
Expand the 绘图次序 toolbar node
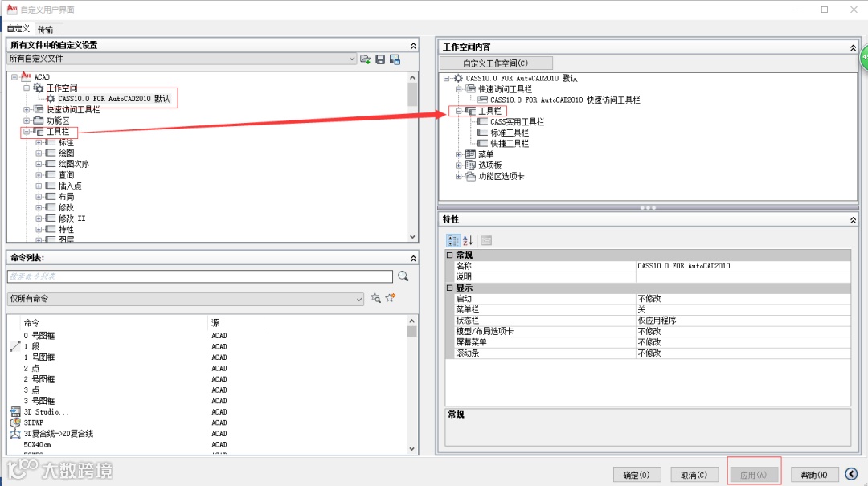(39, 164)
